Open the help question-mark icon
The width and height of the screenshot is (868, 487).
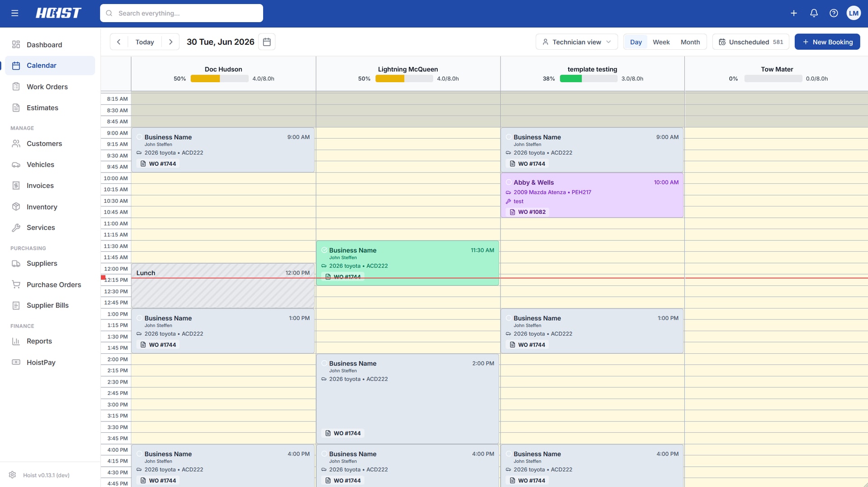[x=834, y=13]
